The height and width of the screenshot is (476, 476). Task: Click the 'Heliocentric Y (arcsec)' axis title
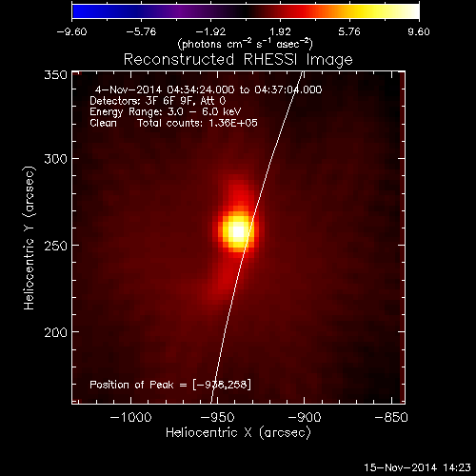[30, 238]
